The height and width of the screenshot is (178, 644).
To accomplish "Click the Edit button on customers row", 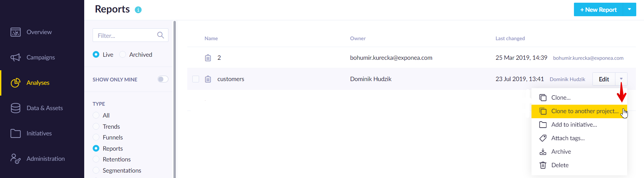I will click(x=604, y=79).
